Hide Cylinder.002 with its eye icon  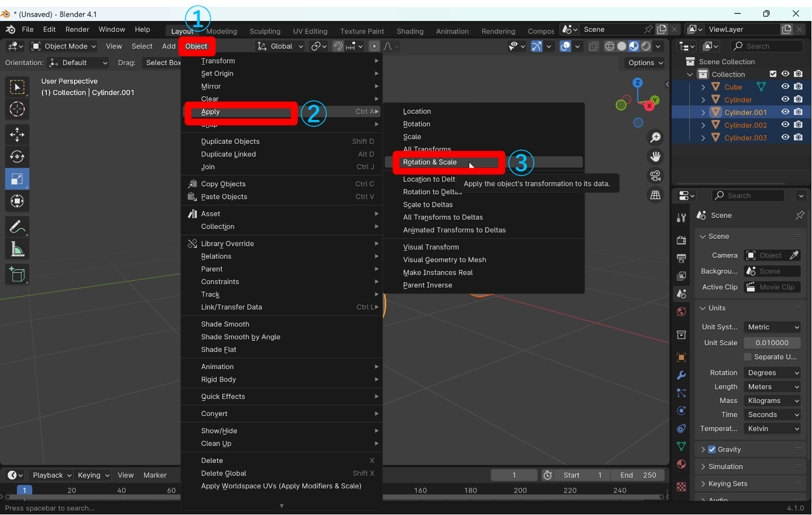tap(785, 125)
